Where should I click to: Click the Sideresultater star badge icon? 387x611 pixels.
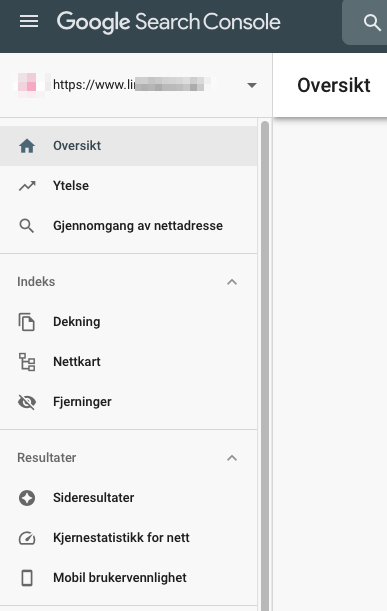click(x=27, y=498)
